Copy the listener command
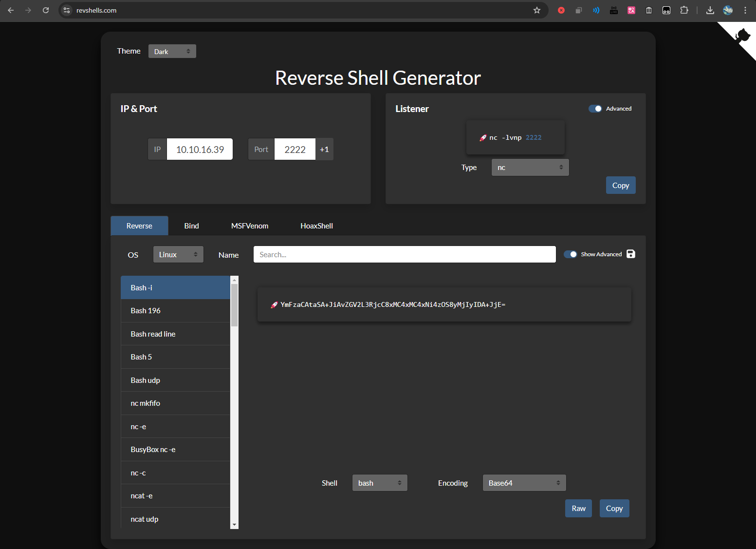 click(621, 185)
